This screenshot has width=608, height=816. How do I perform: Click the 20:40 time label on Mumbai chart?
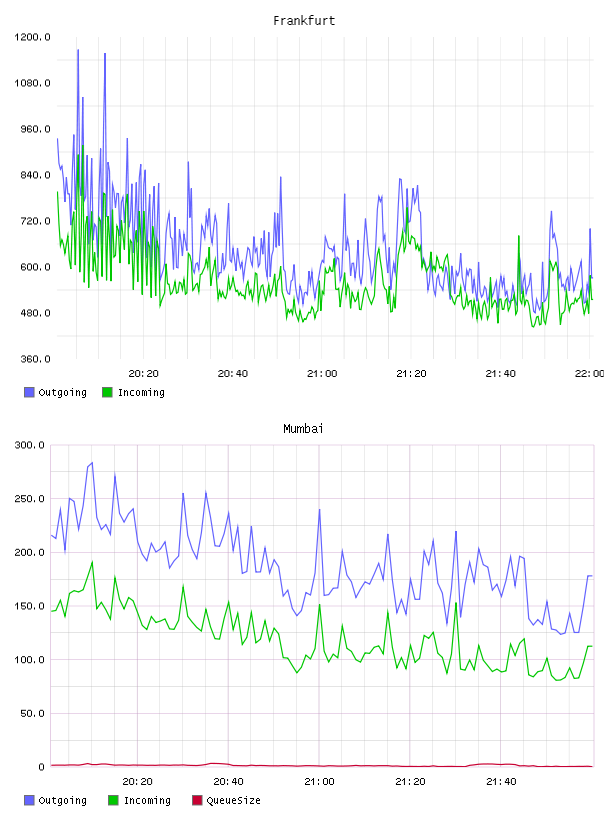pos(228,782)
